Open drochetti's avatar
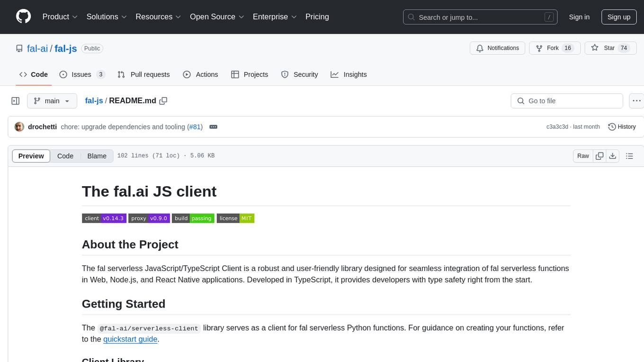 point(19,127)
